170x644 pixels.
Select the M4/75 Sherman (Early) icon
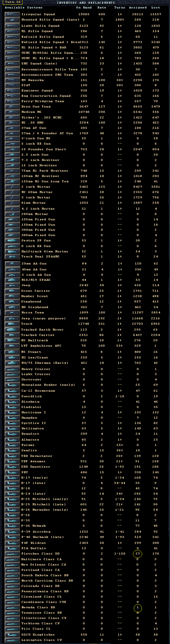(x=12, y=363)
